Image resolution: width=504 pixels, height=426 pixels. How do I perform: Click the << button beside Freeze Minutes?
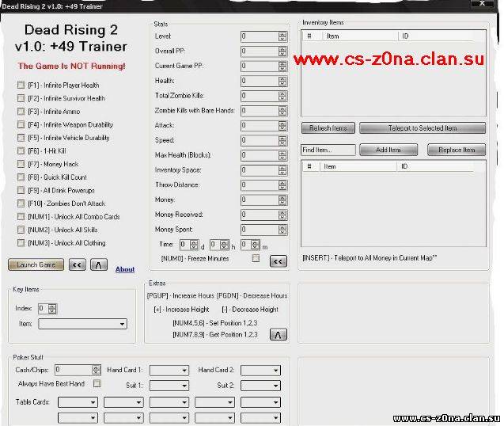pyautogui.click(x=278, y=261)
